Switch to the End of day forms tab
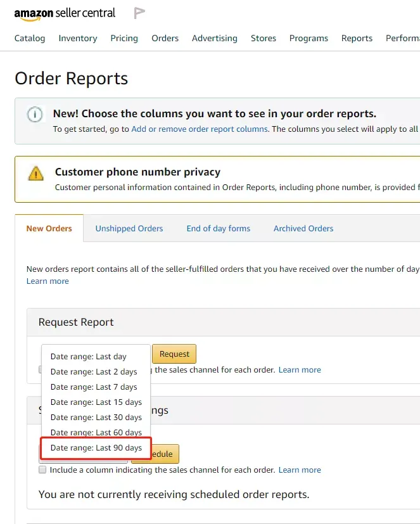This screenshot has height=524, width=420. tap(218, 228)
